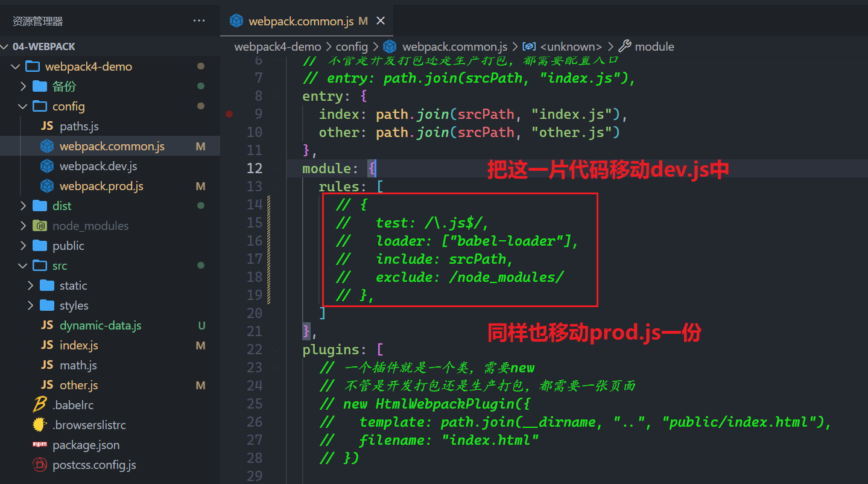Viewport: 868px width, 484px height.
Task: Open math.js in the explorer
Action: [x=78, y=365]
